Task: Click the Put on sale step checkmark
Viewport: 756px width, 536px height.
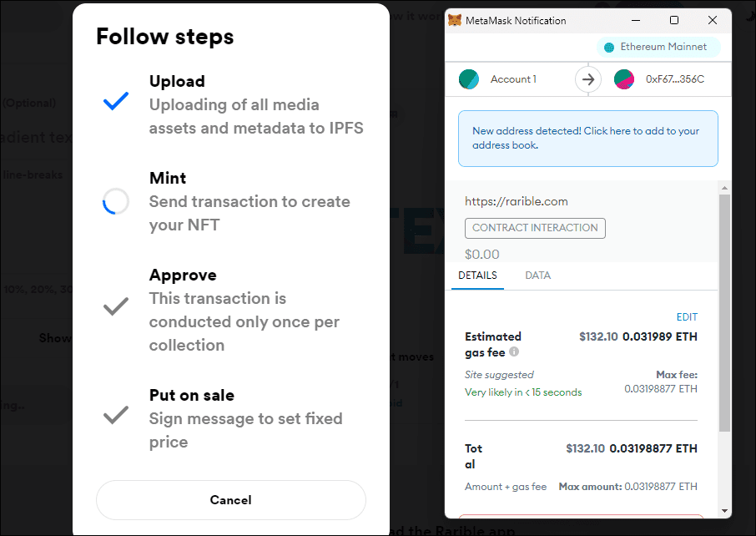Action: click(116, 415)
